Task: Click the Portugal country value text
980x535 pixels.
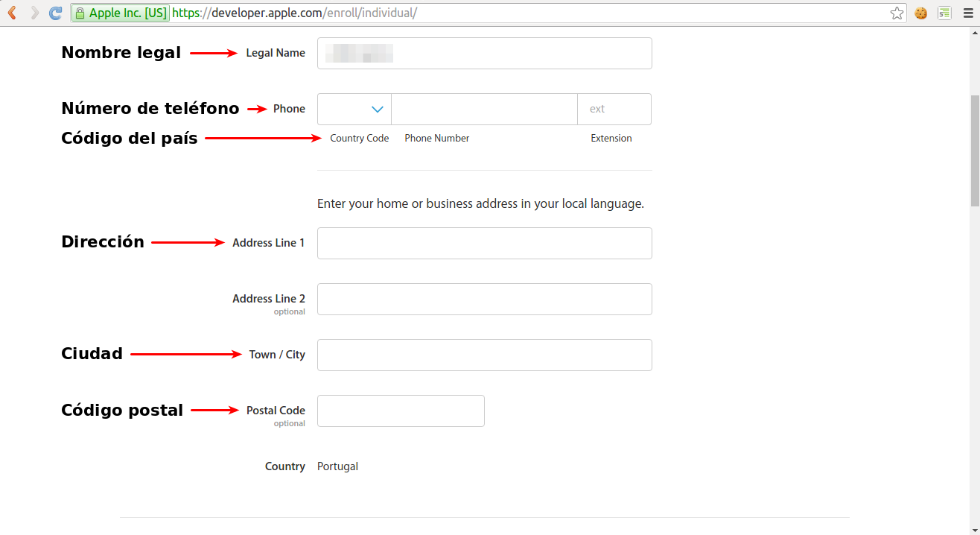Action: coord(337,466)
